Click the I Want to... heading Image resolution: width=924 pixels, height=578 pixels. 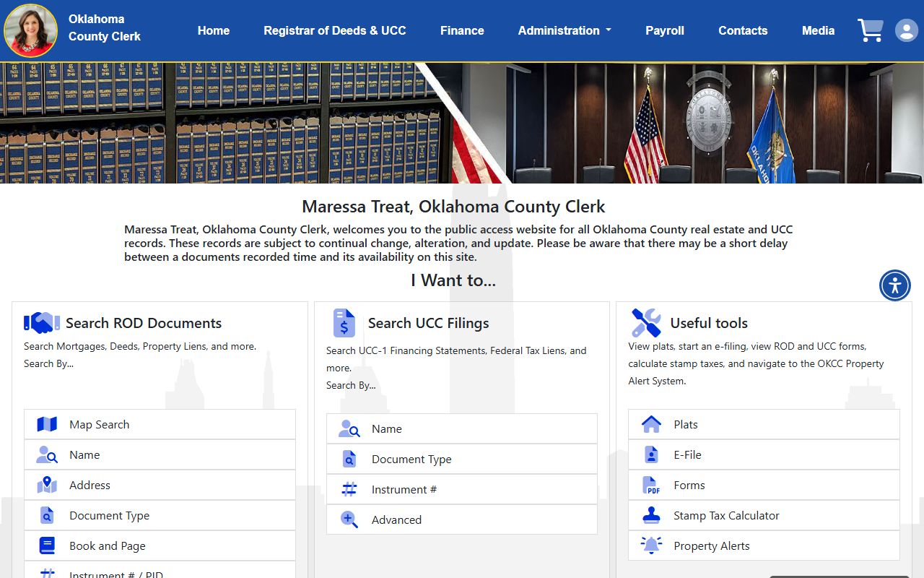pyautogui.click(x=453, y=280)
